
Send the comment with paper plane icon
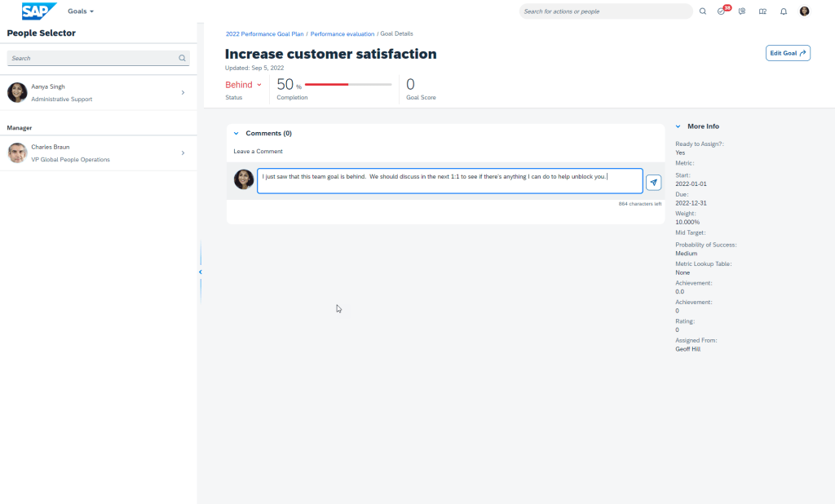coord(653,182)
